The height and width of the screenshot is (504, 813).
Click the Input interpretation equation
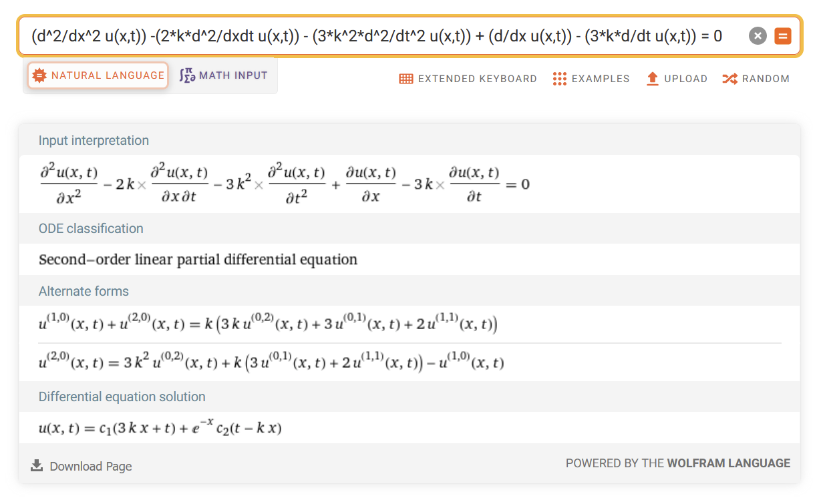(284, 184)
